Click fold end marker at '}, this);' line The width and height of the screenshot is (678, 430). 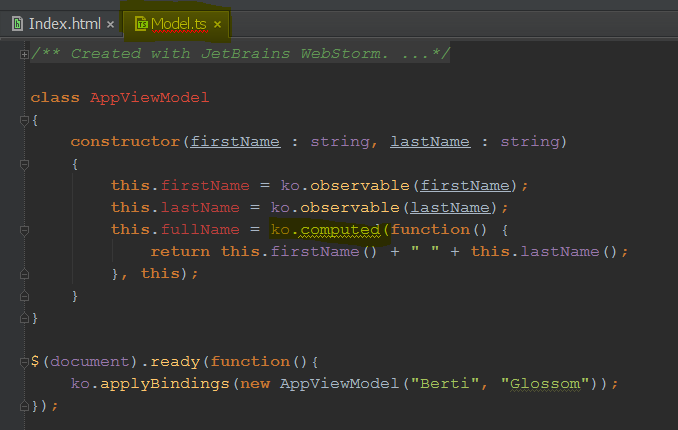(23, 274)
